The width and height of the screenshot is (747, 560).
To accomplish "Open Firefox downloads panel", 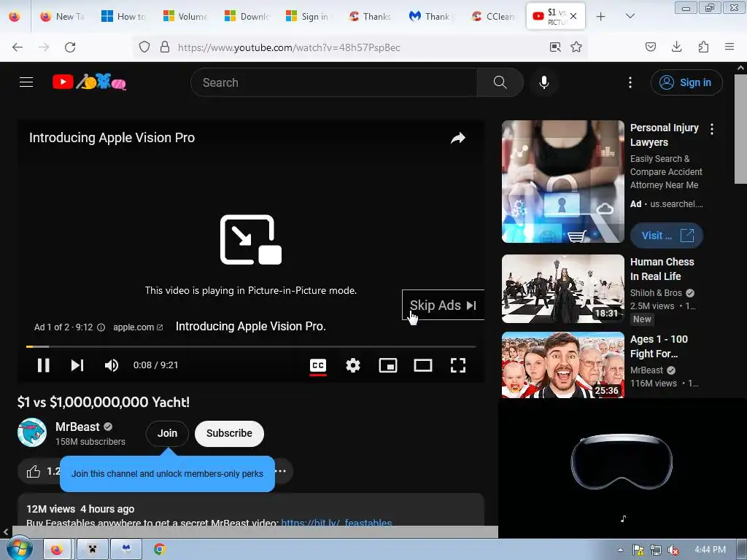I will [x=676, y=47].
